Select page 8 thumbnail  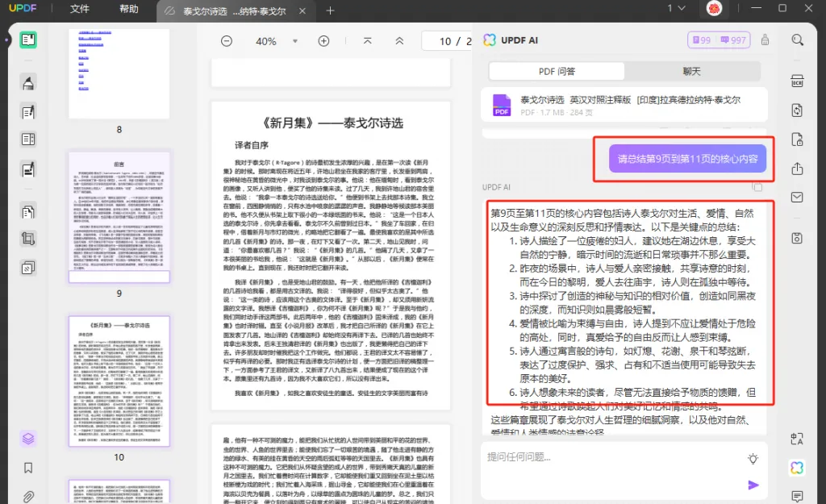(x=119, y=73)
